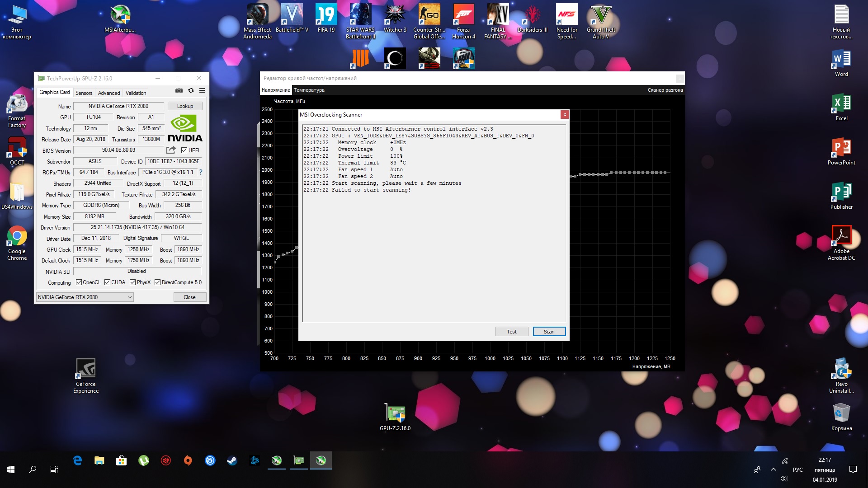The height and width of the screenshot is (488, 868).
Task: Click the GPU-Z refresh icon
Action: point(191,91)
